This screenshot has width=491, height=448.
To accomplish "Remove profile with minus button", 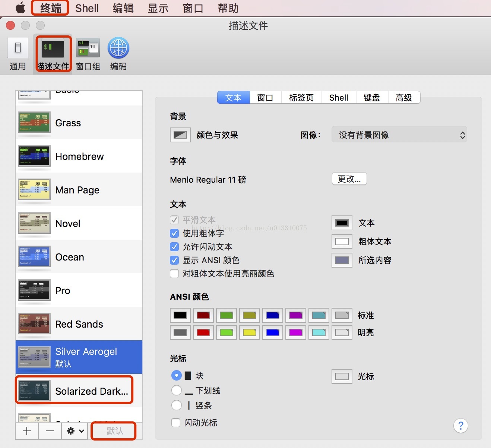I will click(x=50, y=431).
